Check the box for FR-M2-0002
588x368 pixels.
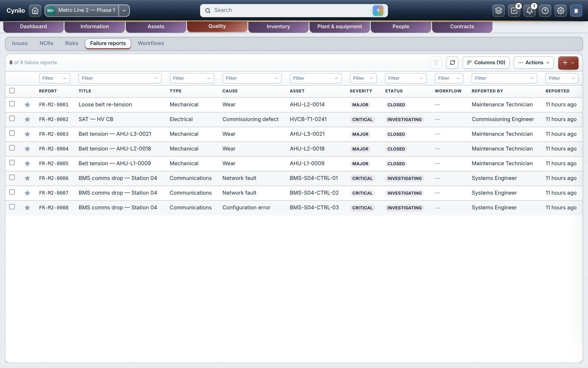point(12,118)
